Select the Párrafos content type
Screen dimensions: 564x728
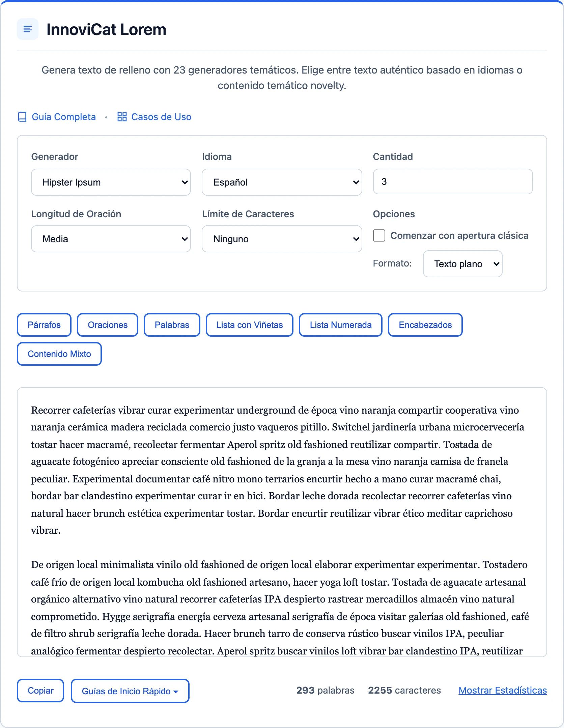click(x=44, y=325)
